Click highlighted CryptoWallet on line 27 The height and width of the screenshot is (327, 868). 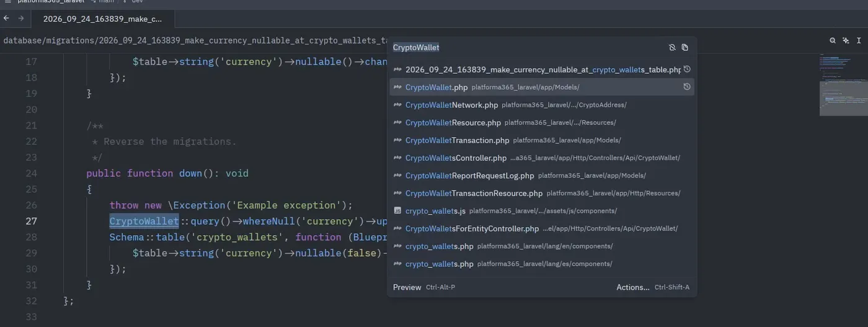pyautogui.click(x=144, y=221)
